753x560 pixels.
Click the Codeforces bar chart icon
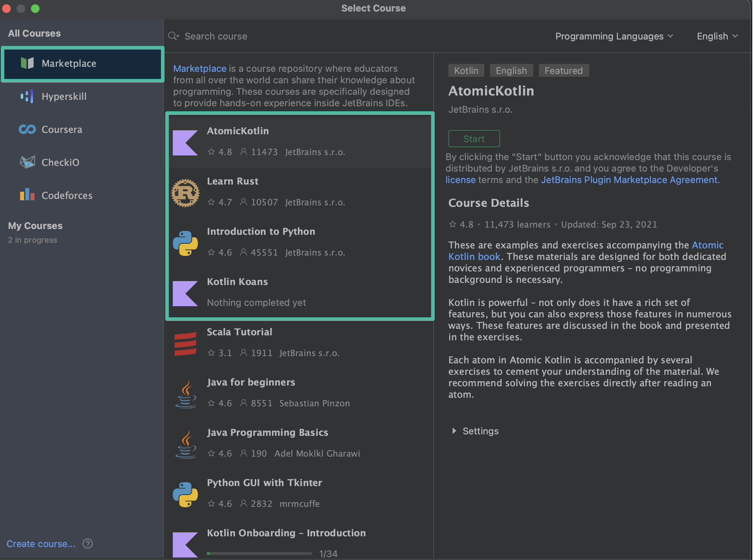(27, 195)
